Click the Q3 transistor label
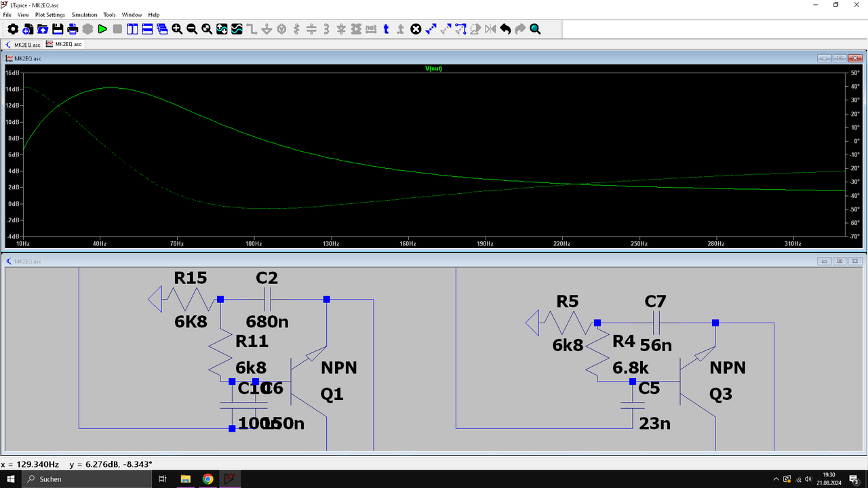868x488 pixels. (722, 394)
